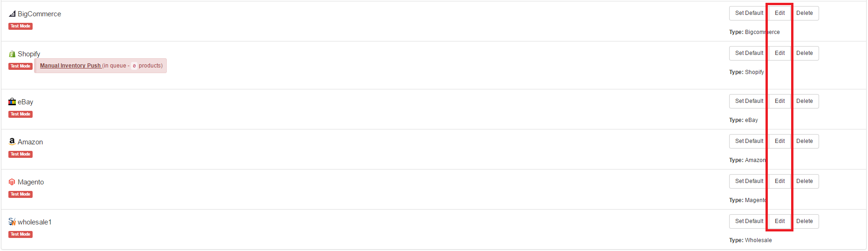Screen dimensions: 868x251
Task: Set eBay as default channel
Action: (749, 101)
